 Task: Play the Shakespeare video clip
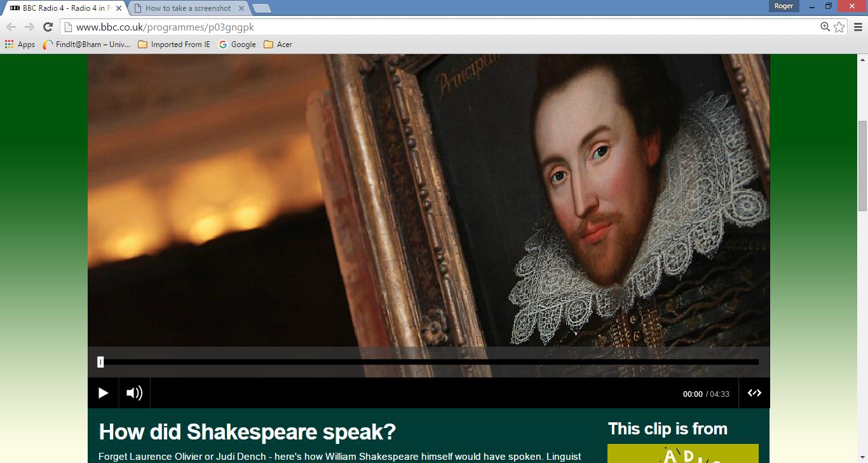(103, 393)
